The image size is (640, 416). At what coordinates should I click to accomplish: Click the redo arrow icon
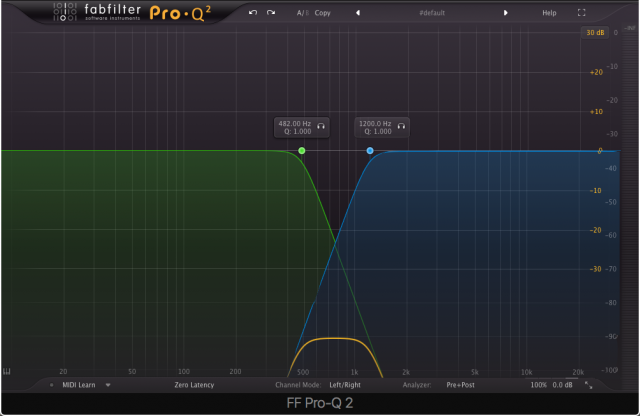(x=270, y=13)
